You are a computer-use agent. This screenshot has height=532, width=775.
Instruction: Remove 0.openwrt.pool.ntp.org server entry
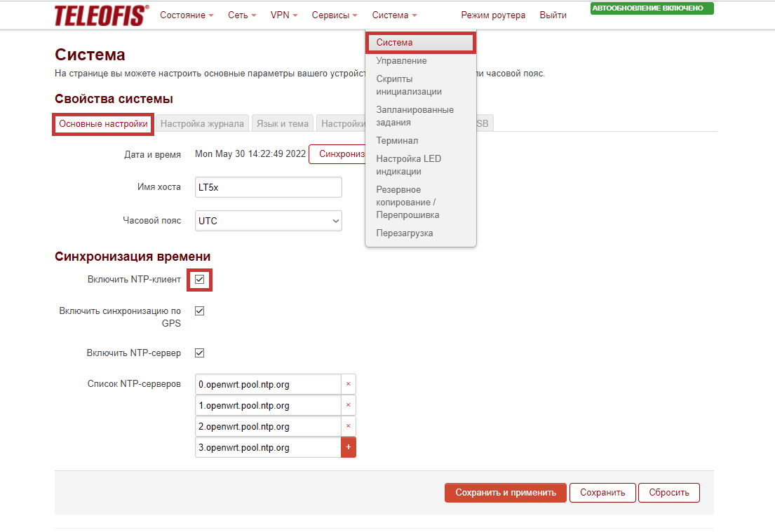(349, 384)
